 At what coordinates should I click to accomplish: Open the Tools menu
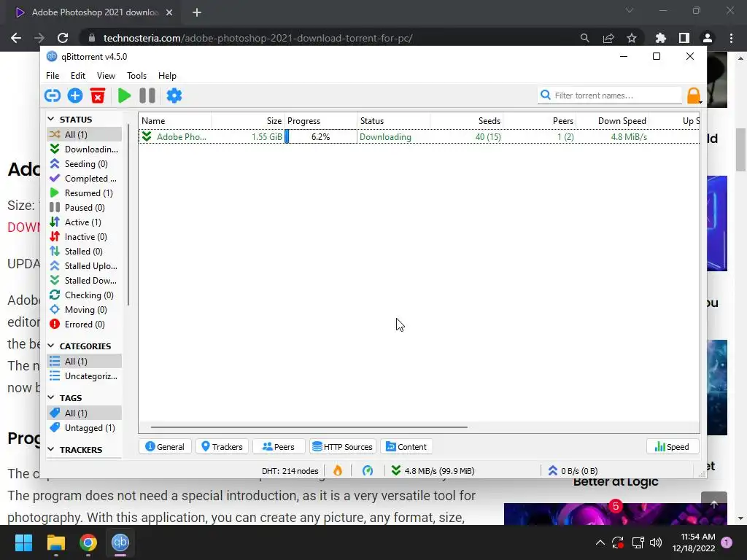(136, 76)
